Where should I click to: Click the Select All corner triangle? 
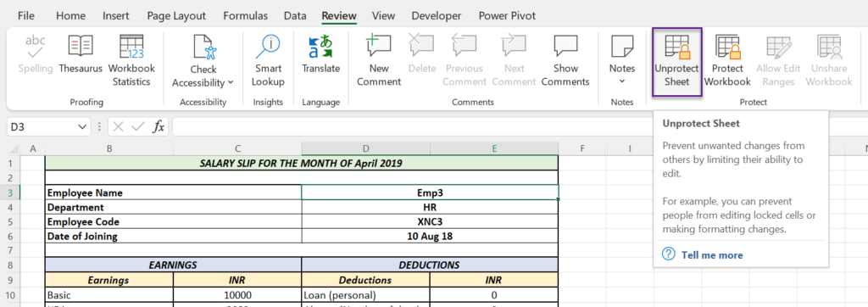pos(14,148)
